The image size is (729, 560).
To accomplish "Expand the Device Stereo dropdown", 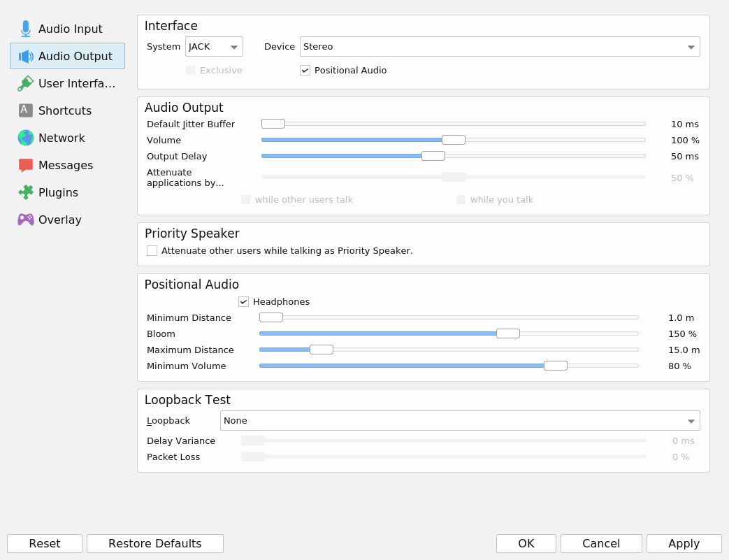I will [x=499, y=47].
